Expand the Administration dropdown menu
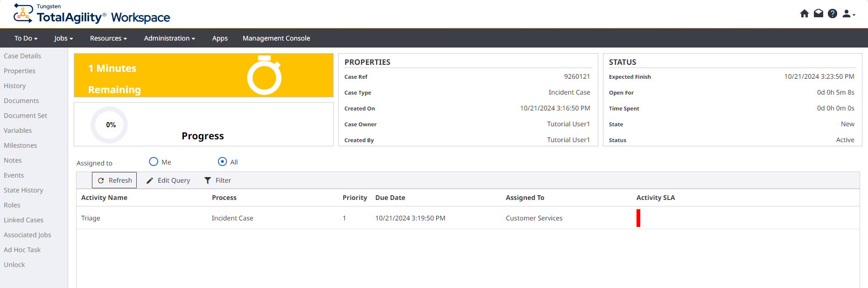Image resolution: width=868 pixels, height=288 pixels. (169, 38)
